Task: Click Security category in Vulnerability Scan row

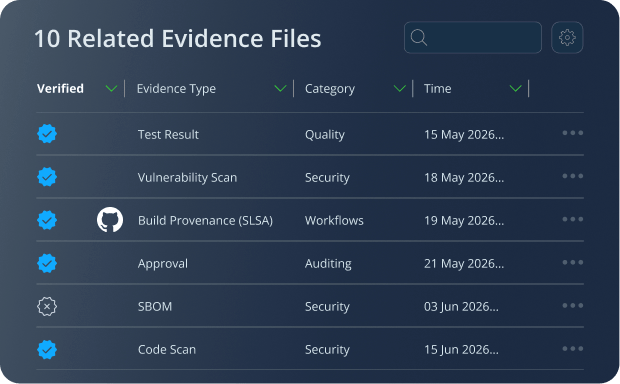Action: pyautogui.click(x=327, y=178)
